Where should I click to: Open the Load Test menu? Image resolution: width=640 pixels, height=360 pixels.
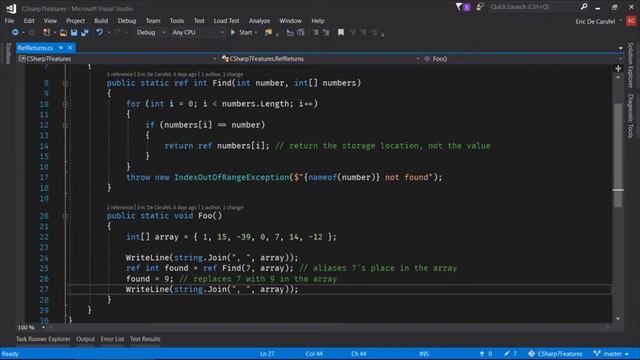coord(226,21)
